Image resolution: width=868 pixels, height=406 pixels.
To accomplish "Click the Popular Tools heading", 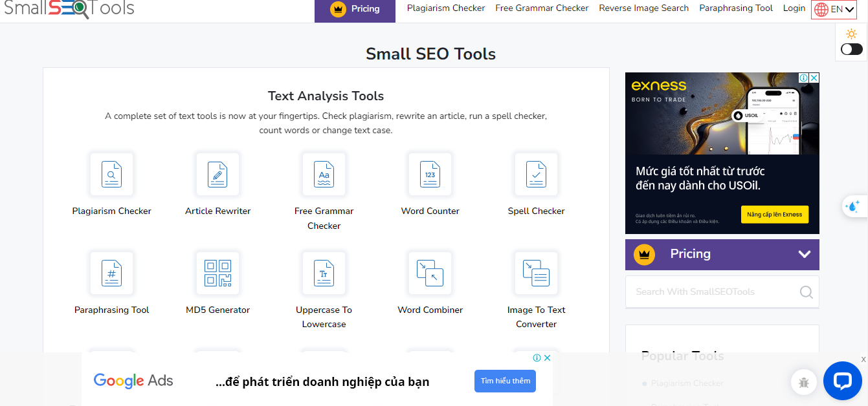I will pyautogui.click(x=682, y=356).
